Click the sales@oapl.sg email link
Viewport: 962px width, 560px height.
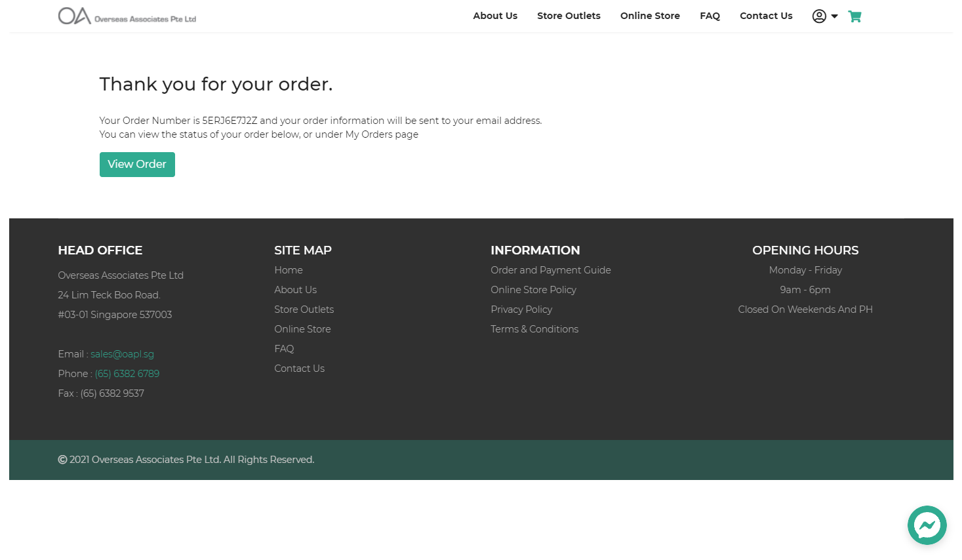click(122, 354)
